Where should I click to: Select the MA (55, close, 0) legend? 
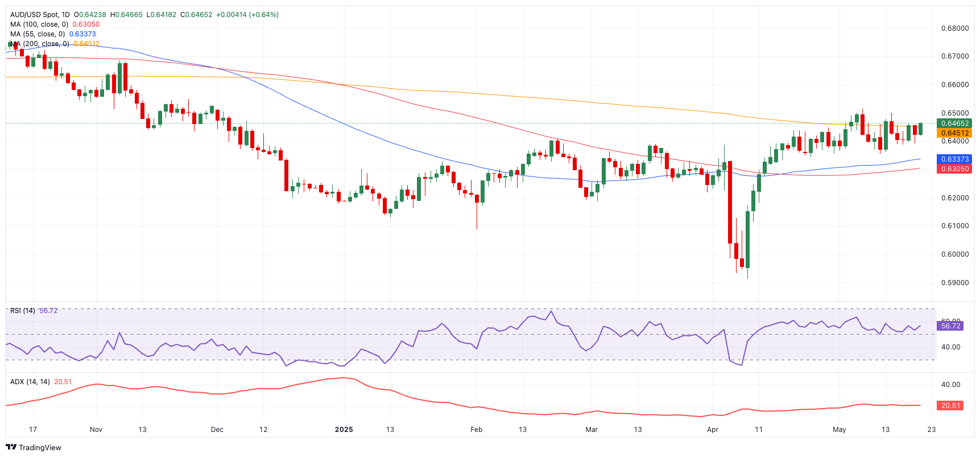click(38, 34)
